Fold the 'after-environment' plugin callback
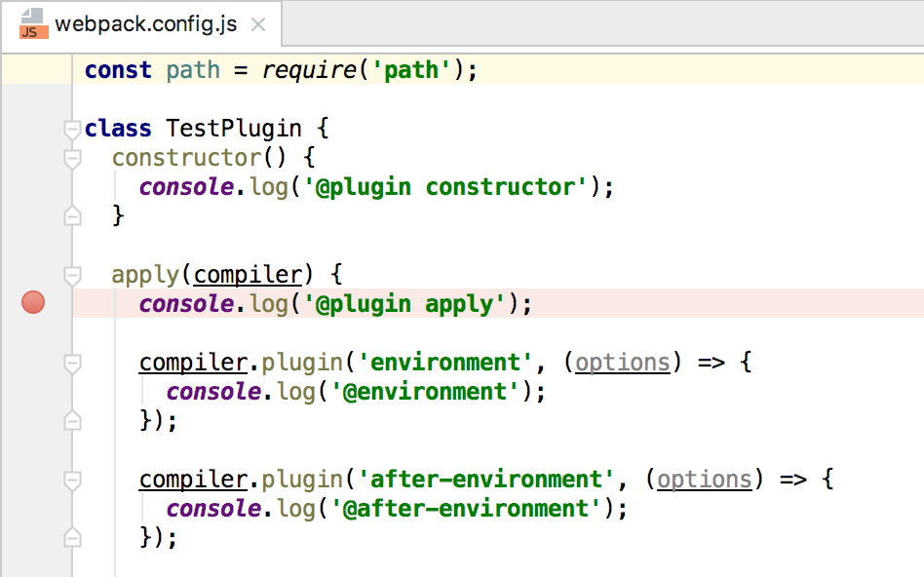The width and height of the screenshot is (924, 577). point(72,480)
